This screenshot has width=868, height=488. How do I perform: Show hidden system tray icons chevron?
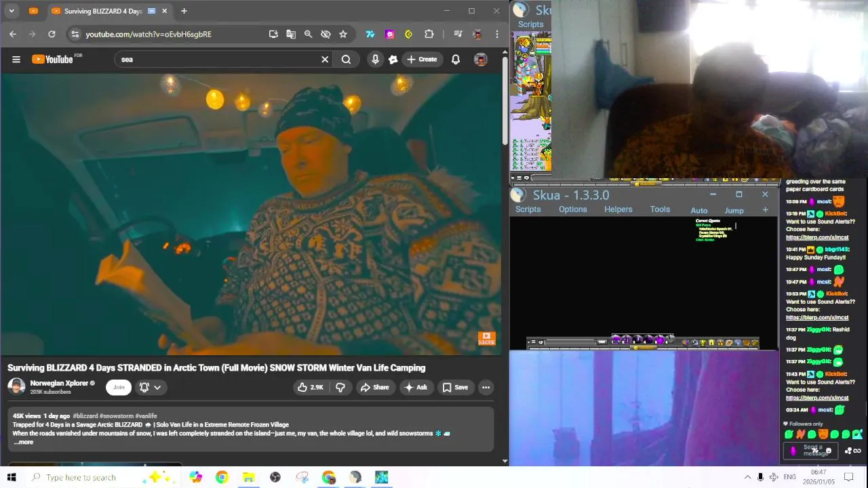(x=747, y=477)
